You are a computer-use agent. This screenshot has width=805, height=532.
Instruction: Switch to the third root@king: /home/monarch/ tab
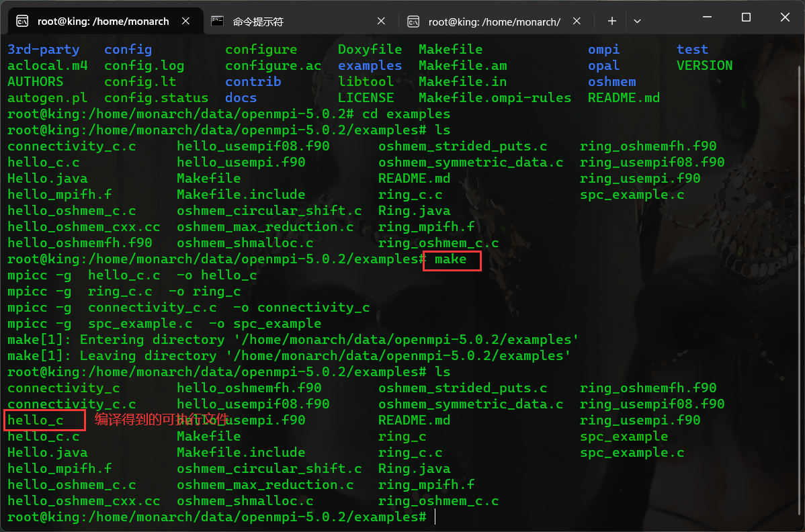coord(494,21)
